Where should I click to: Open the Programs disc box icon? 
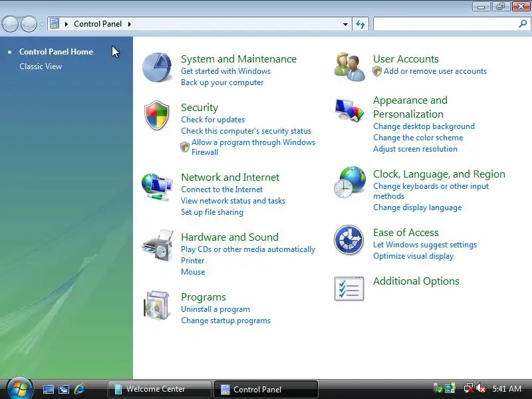[156, 305]
